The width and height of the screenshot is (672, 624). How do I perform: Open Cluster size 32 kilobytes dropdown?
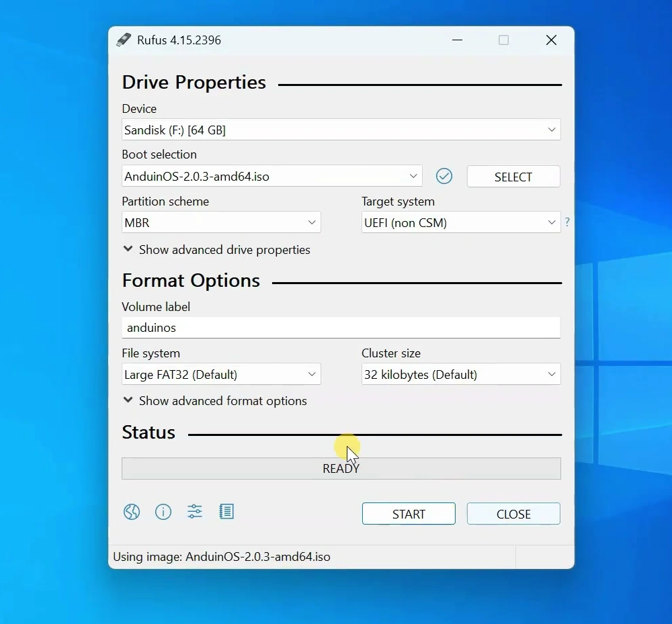461,374
